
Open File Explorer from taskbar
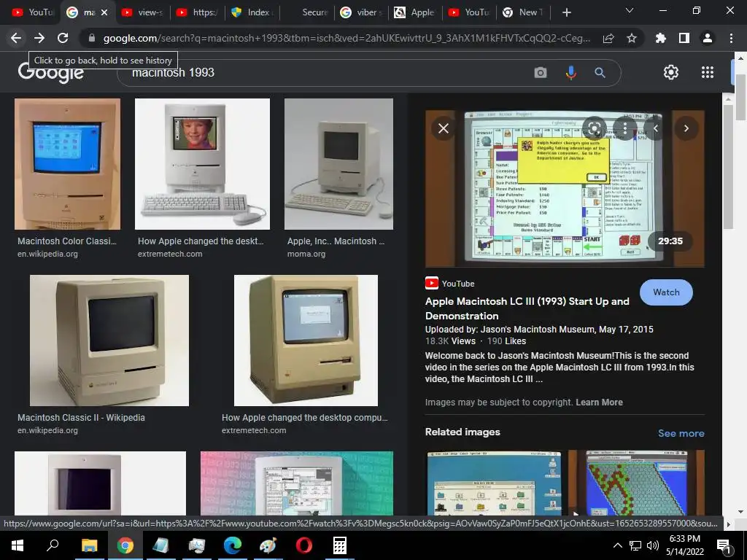89,545
